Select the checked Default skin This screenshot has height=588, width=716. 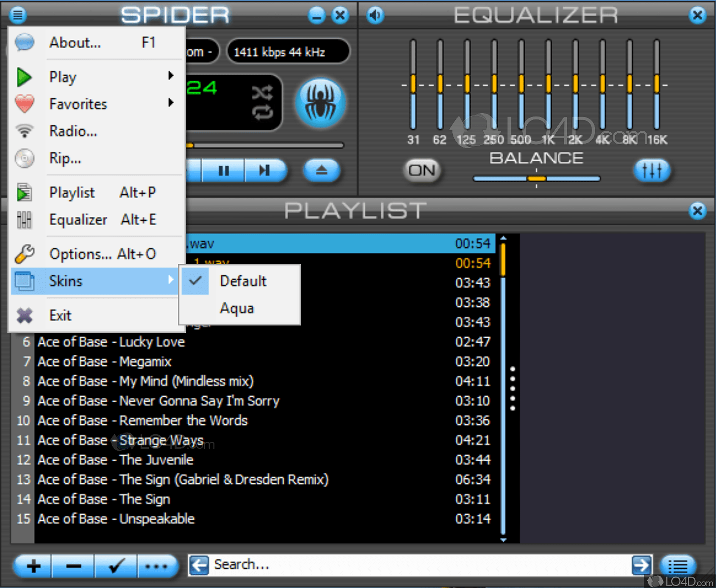pos(240,281)
